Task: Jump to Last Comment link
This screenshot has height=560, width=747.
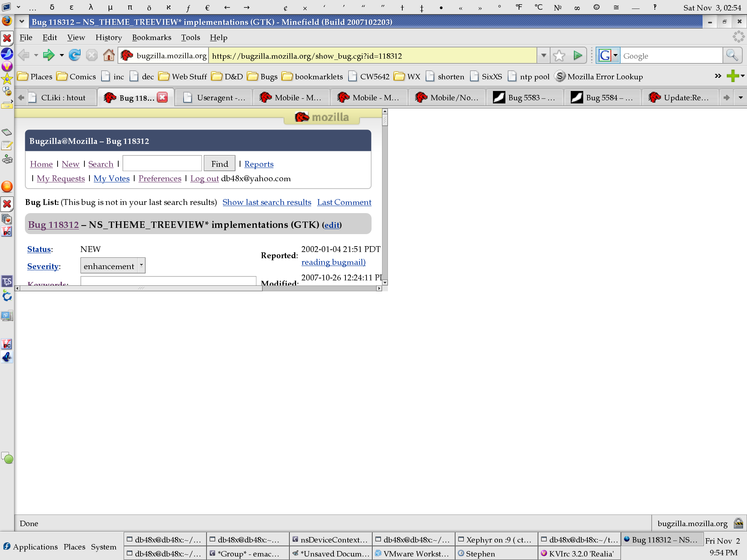Action: pyautogui.click(x=344, y=202)
